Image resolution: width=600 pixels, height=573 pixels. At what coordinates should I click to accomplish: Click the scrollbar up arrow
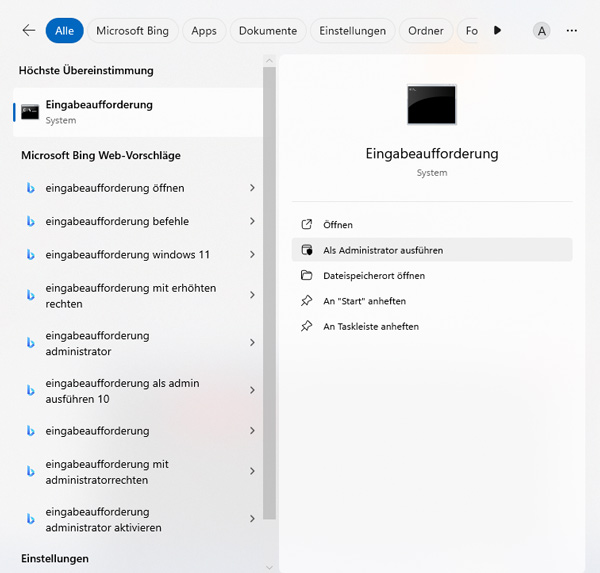[269, 60]
